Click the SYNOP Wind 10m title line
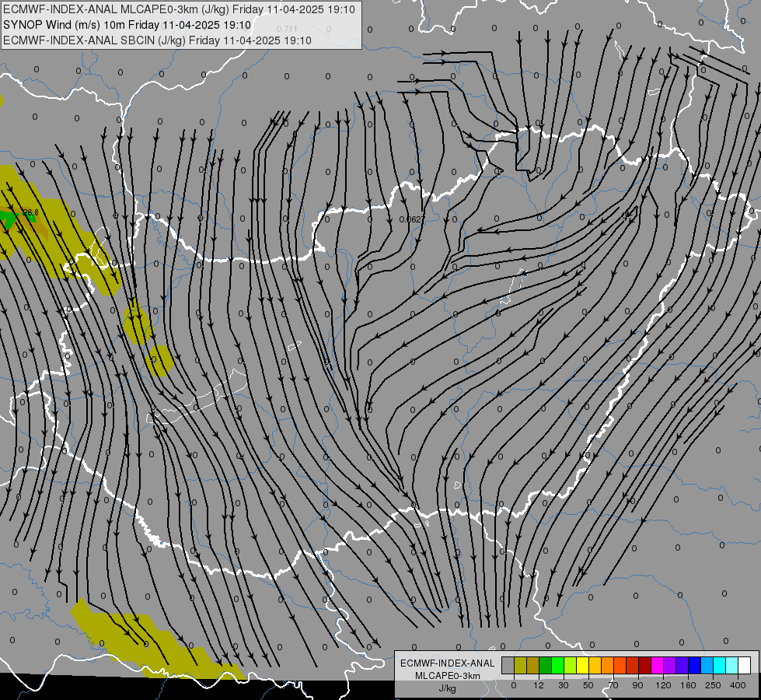 pyautogui.click(x=127, y=25)
